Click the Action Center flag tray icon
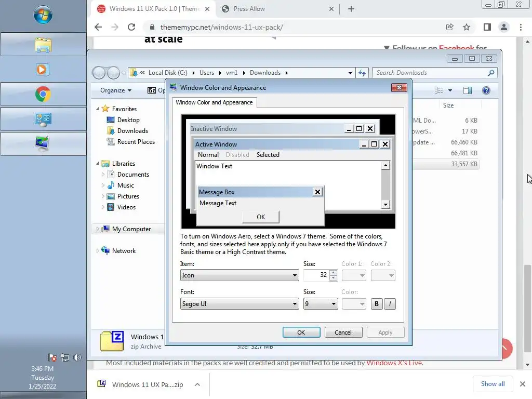Image resolution: width=532 pixels, height=399 pixels. click(x=52, y=357)
